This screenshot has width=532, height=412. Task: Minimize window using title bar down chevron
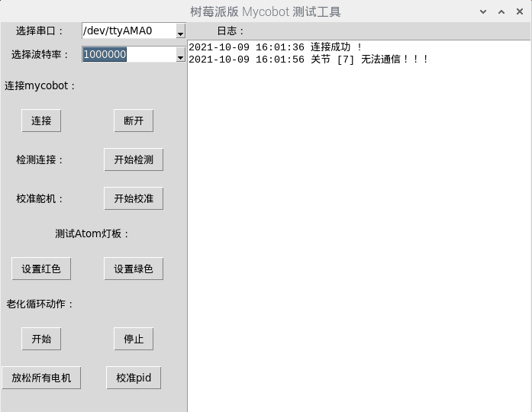coord(483,12)
